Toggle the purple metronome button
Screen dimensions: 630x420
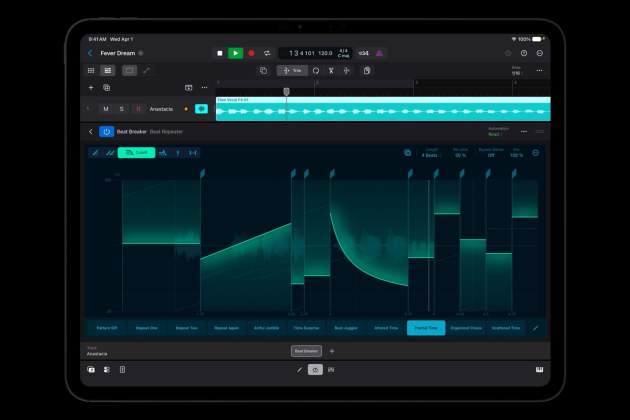pos(379,53)
